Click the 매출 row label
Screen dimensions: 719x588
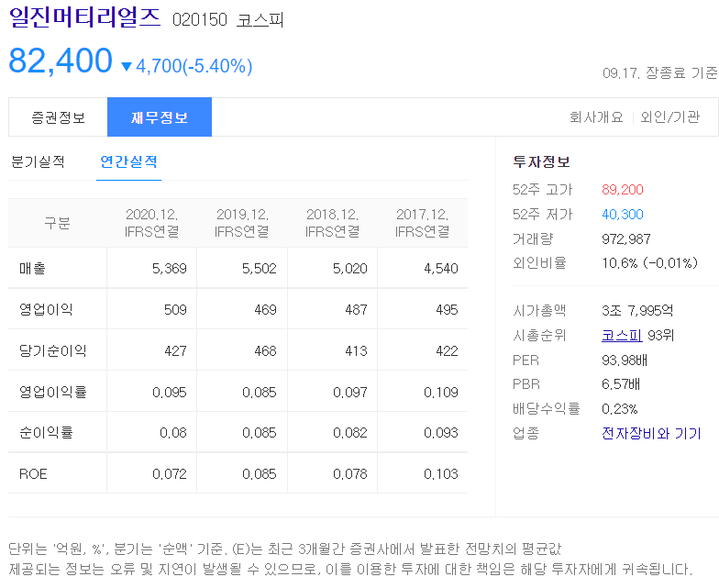(32, 268)
